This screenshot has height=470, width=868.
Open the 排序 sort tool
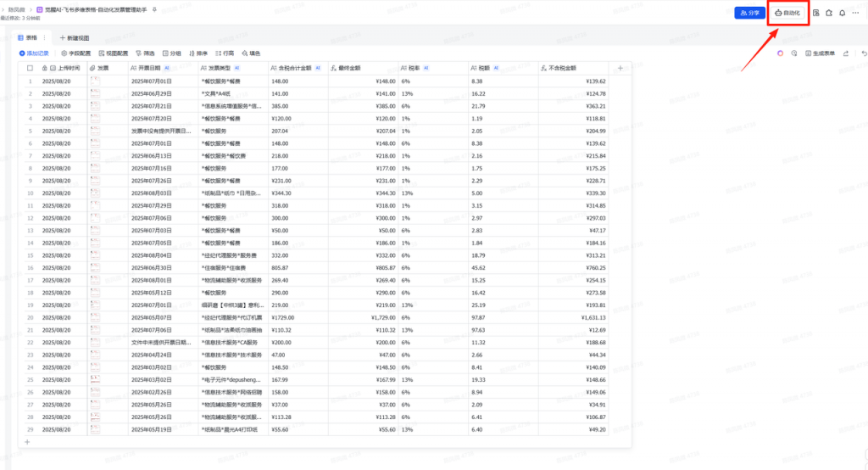198,53
